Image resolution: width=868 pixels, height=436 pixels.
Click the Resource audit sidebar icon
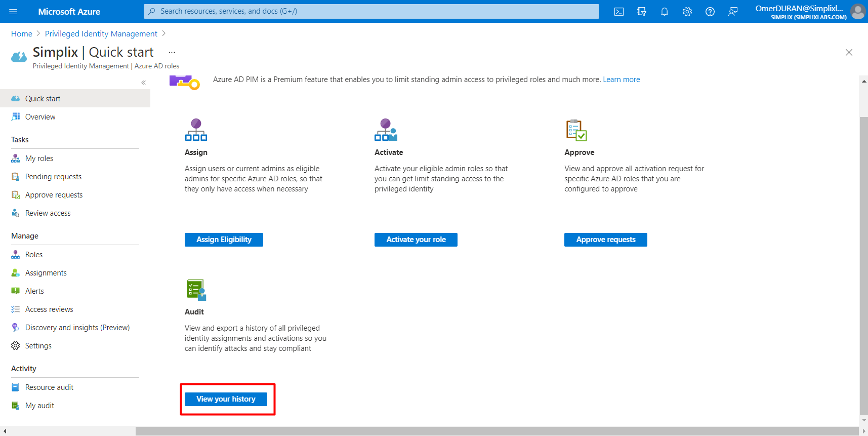point(16,387)
